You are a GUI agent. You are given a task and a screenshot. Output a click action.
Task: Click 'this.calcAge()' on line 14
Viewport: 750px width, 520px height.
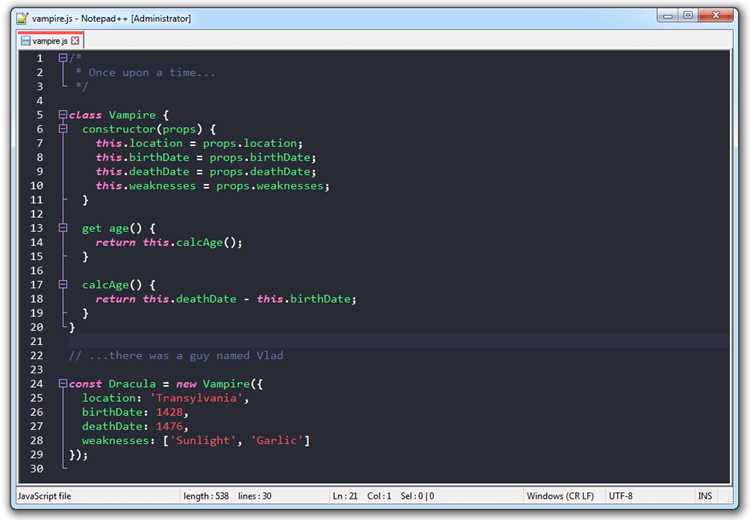pos(189,243)
